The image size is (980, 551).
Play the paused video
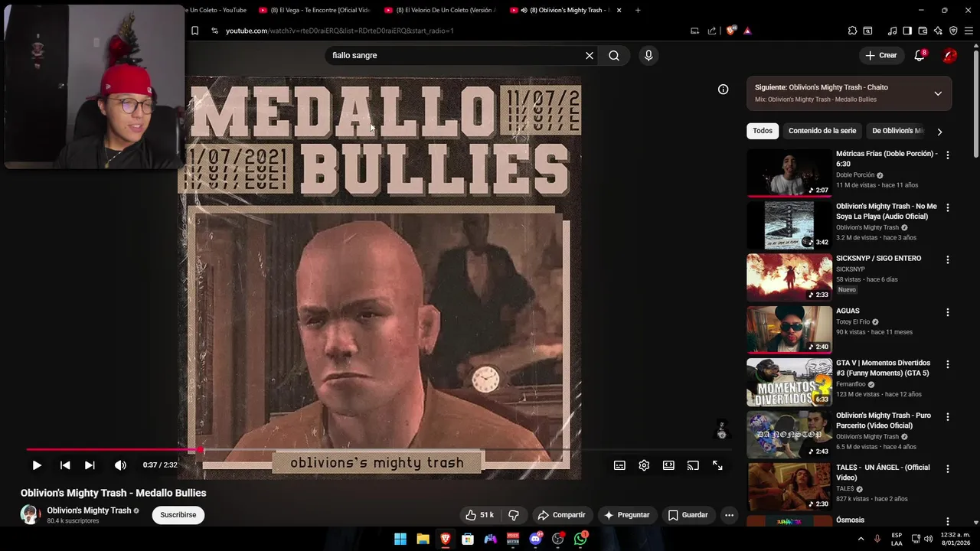pyautogui.click(x=37, y=465)
